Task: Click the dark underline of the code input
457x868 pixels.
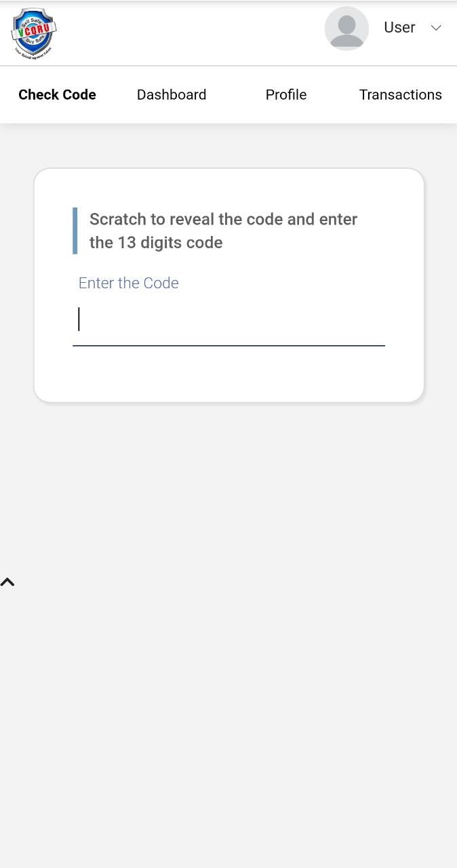Action: pos(228,346)
